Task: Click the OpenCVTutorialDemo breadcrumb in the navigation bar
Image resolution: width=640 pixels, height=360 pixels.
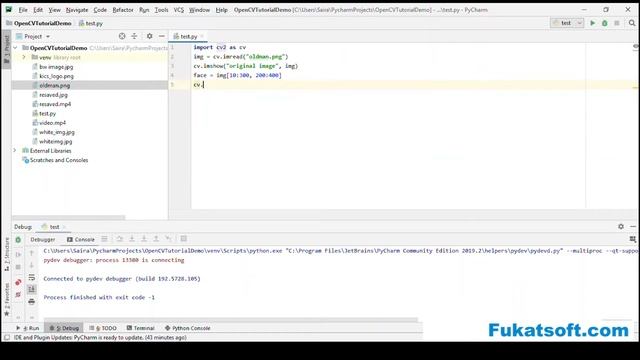Action: [42, 23]
